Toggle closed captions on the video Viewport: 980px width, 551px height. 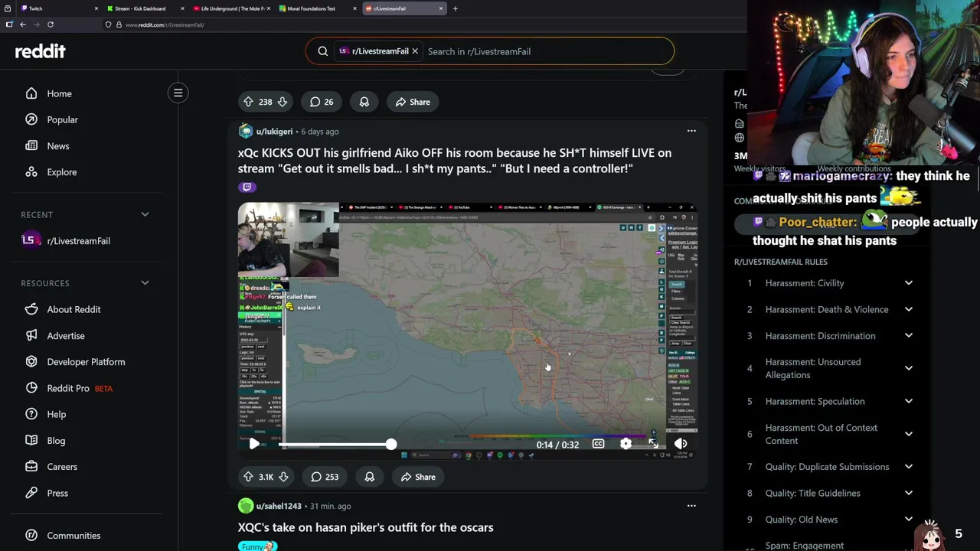point(598,444)
